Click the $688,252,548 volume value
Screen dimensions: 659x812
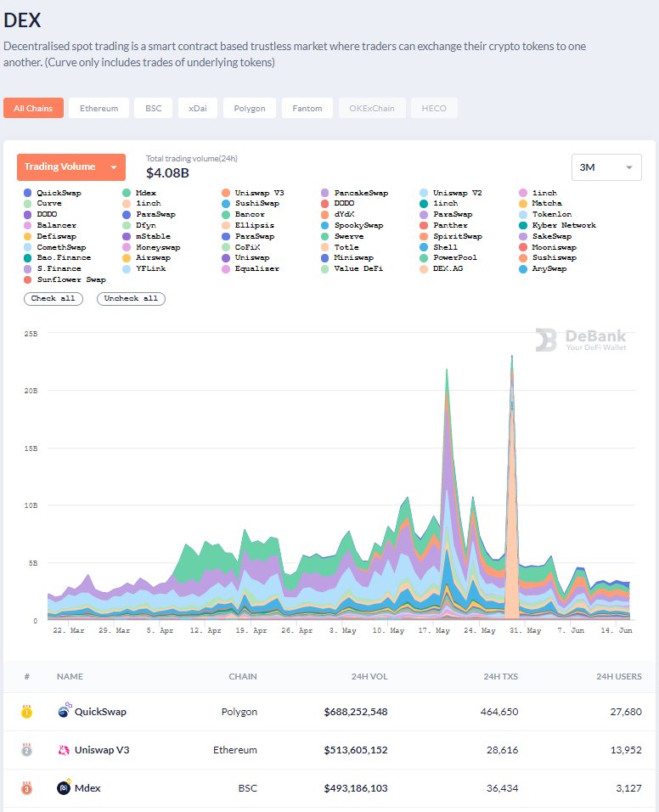tap(356, 712)
